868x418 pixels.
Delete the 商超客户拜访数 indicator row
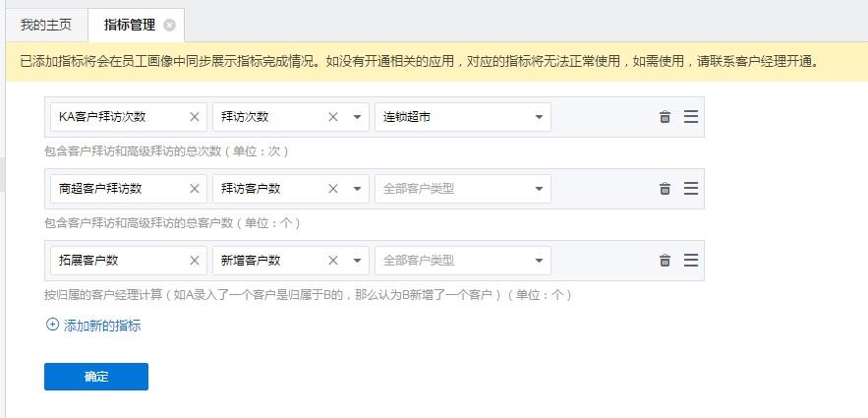pos(665,189)
